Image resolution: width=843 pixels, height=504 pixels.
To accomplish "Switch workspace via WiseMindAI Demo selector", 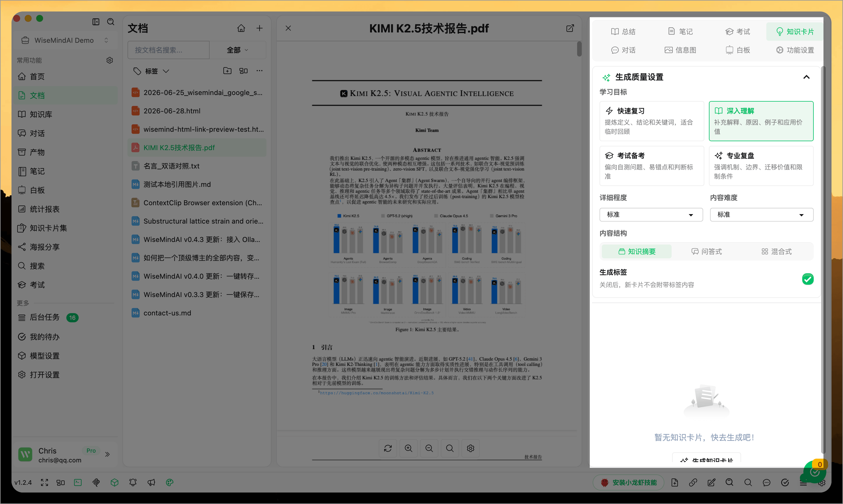I will click(65, 40).
